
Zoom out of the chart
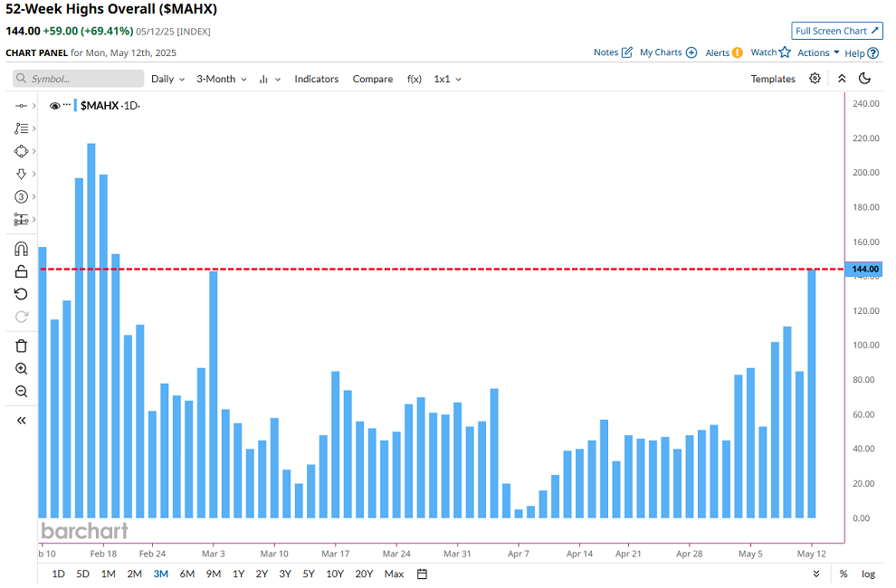coord(22,392)
